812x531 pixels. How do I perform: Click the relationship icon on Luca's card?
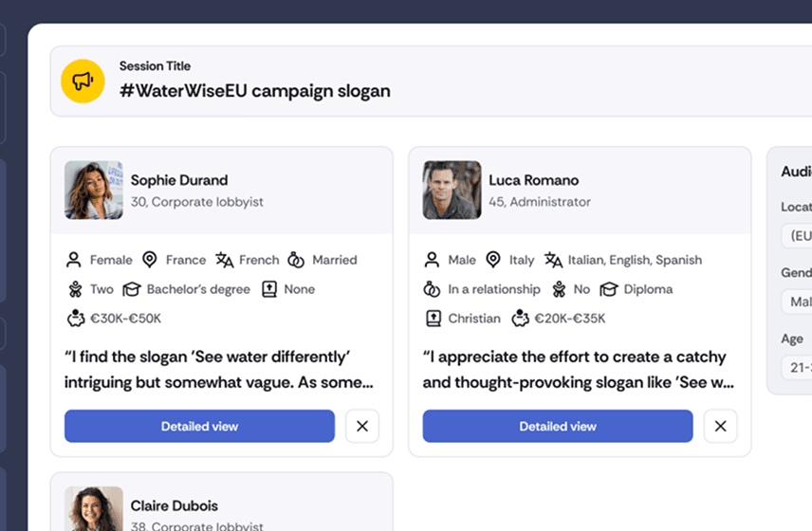coord(433,289)
